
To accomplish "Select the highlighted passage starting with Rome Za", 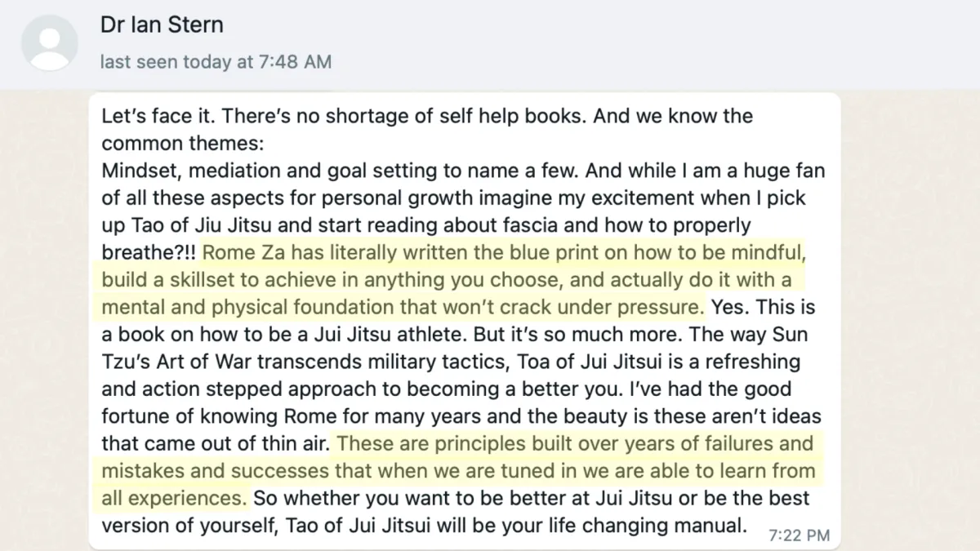I will (x=453, y=280).
